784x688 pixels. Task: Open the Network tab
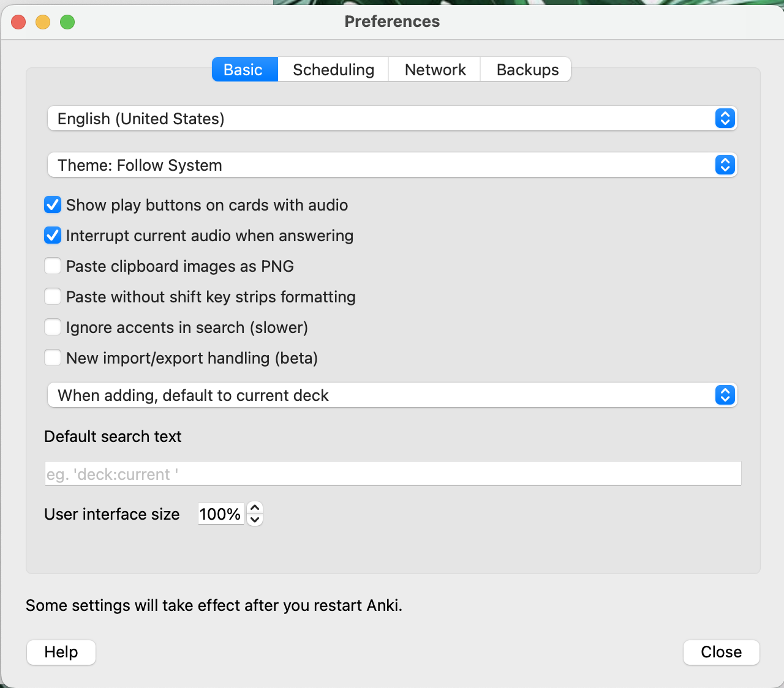click(x=435, y=70)
